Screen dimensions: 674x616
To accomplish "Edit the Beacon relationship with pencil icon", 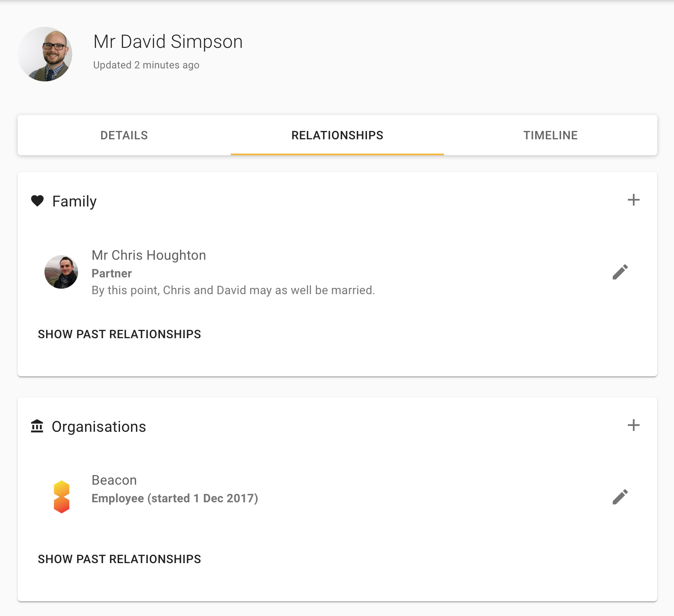I will pyautogui.click(x=620, y=497).
